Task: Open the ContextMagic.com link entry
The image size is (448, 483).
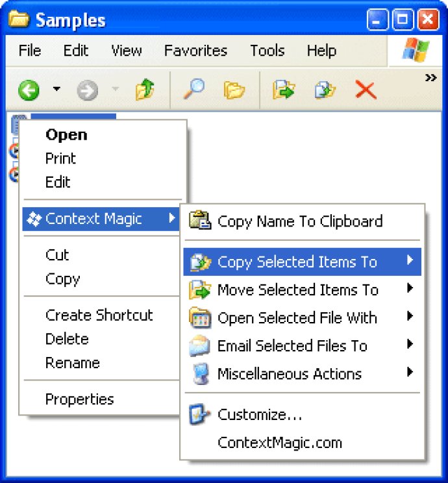Action: click(x=303, y=443)
